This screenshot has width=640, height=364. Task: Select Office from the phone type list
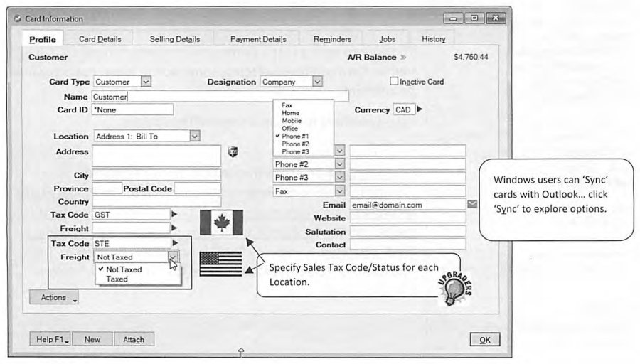pyautogui.click(x=290, y=128)
